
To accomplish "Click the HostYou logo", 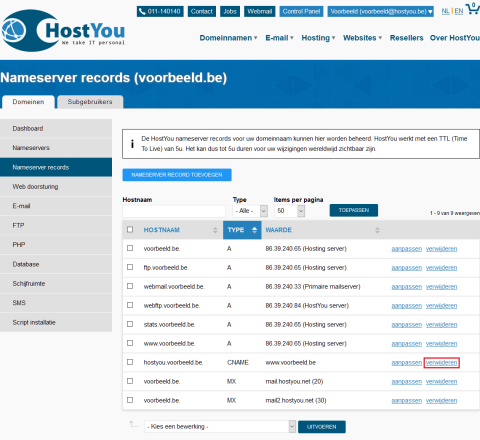I will coord(63,31).
